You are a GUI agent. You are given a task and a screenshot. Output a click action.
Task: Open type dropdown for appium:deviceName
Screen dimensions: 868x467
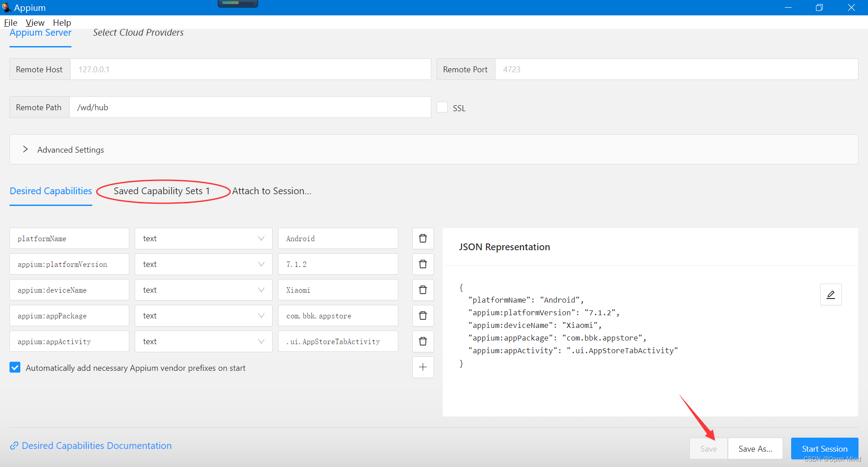click(203, 290)
